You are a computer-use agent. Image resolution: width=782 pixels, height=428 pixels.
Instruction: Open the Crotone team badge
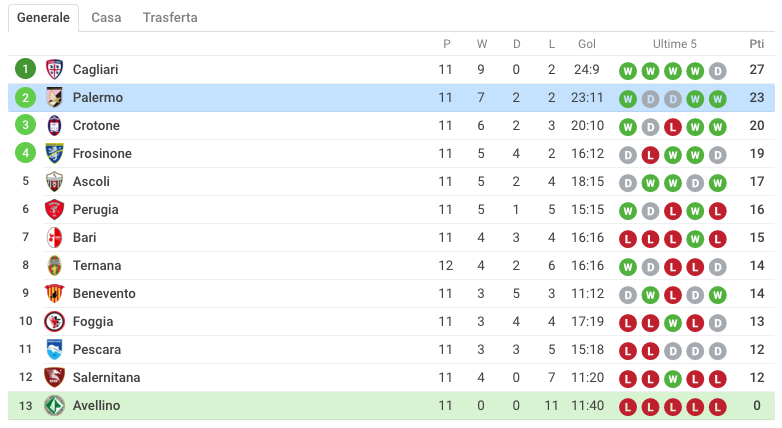54,125
